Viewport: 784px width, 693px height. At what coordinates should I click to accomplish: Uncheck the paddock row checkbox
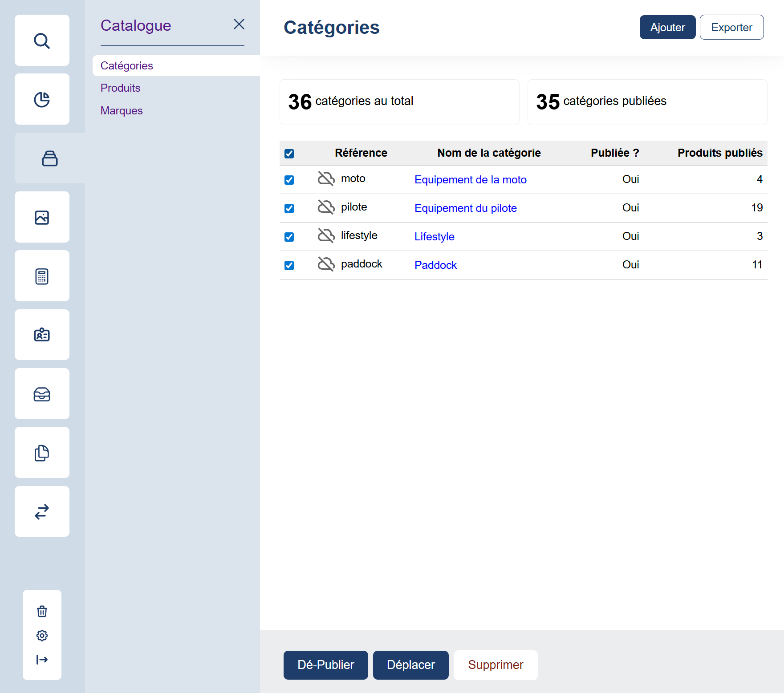[289, 265]
